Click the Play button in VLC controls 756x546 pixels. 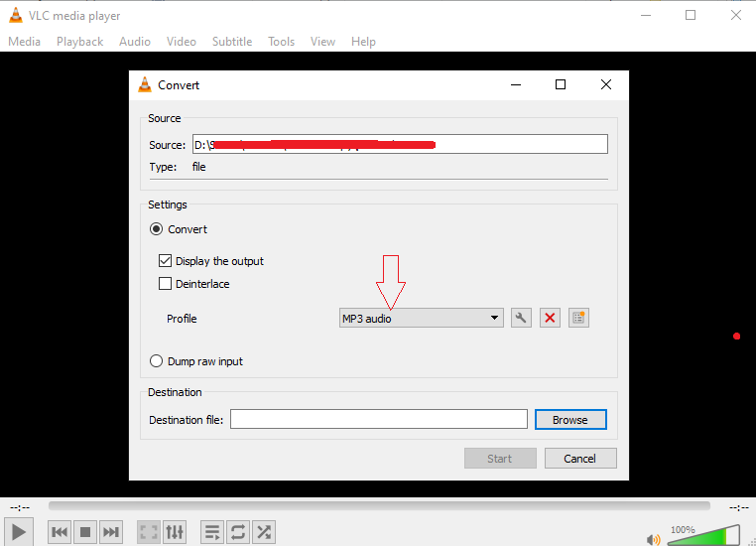(18, 532)
